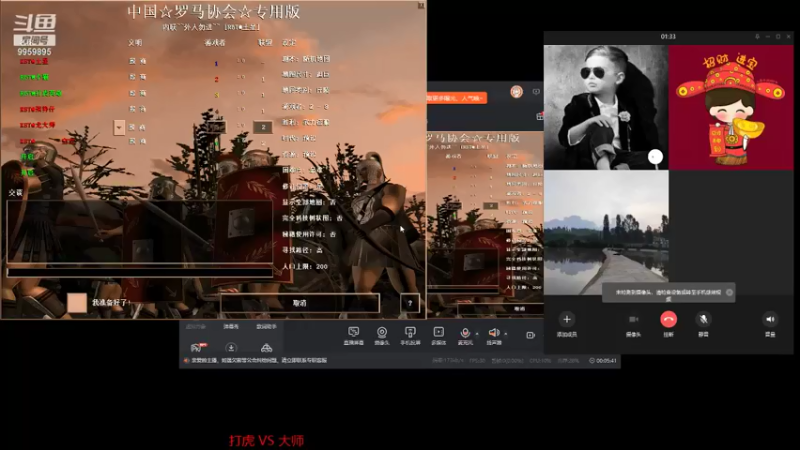The height and width of the screenshot is (450, 800).
Task: Switch to the third stream panel tab
Action: (266, 327)
